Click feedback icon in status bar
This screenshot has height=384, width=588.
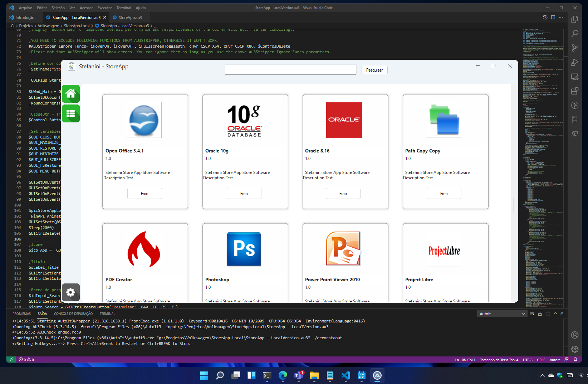pos(566,360)
